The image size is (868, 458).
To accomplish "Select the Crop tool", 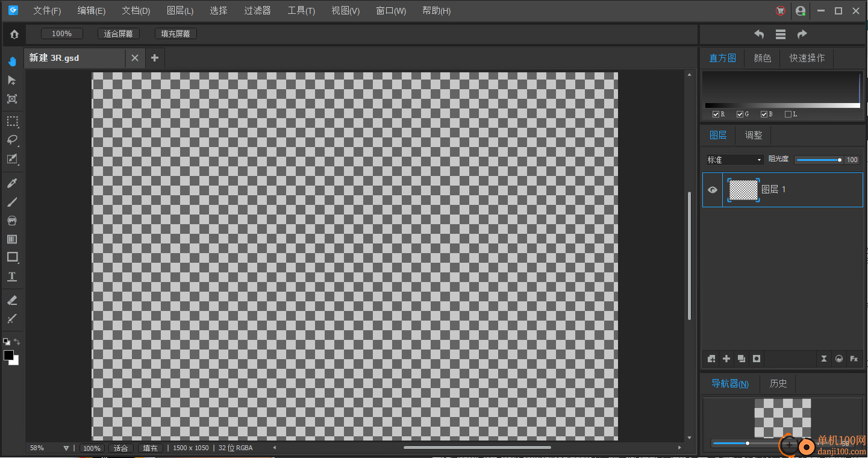I will click(x=12, y=99).
